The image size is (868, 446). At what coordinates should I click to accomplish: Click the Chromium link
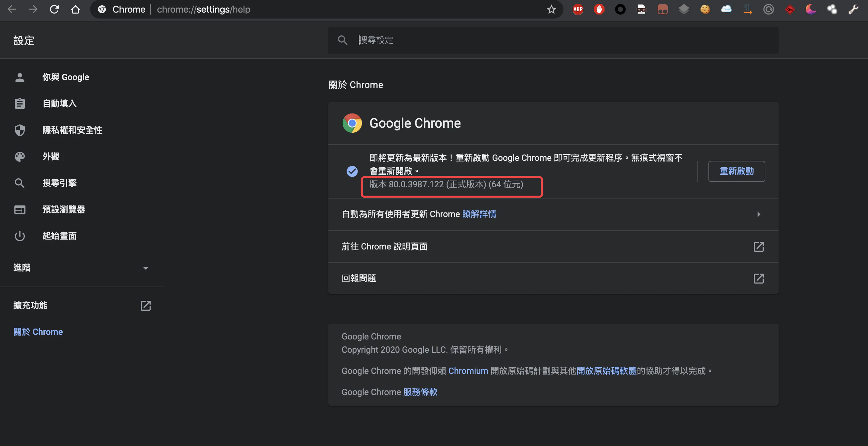tap(468, 371)
